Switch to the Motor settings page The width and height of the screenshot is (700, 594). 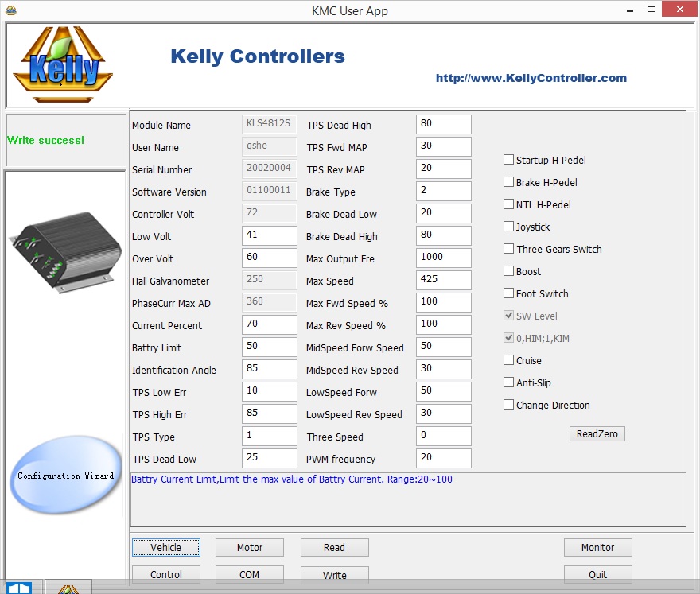point(250,548)
